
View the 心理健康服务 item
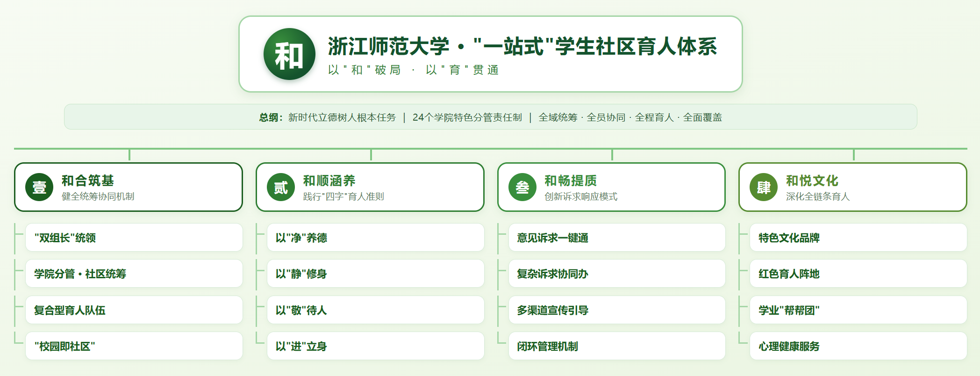(x=858, y=346)
